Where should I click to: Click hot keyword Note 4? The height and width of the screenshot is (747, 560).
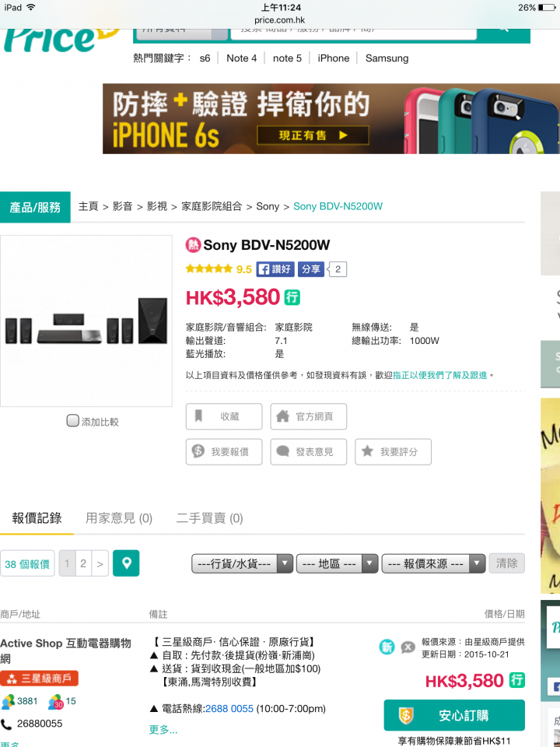241,58
